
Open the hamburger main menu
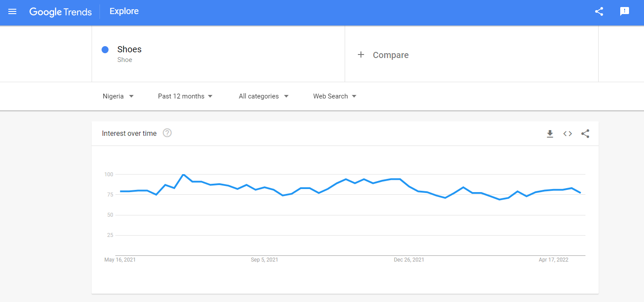[12, 12]
